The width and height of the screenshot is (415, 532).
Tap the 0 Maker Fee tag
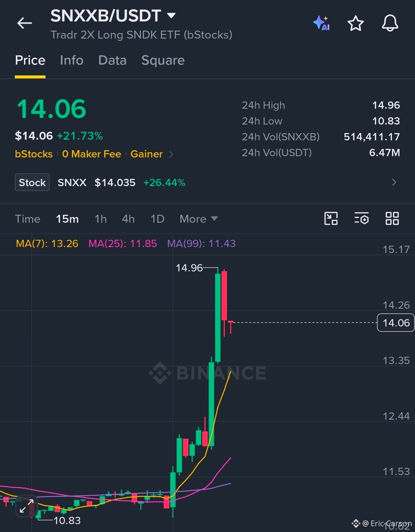92,154
